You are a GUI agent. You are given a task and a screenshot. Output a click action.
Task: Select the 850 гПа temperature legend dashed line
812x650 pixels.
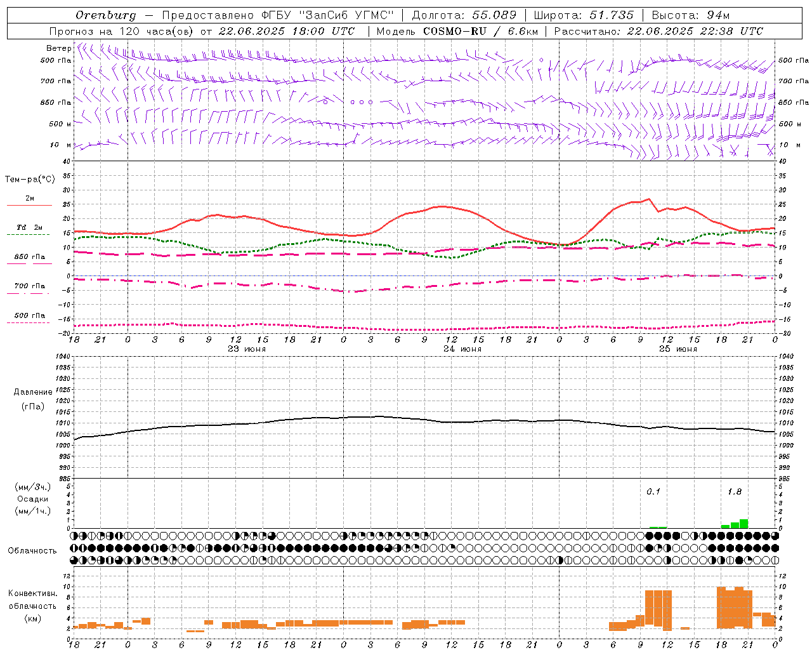click(x=29, y=263)
